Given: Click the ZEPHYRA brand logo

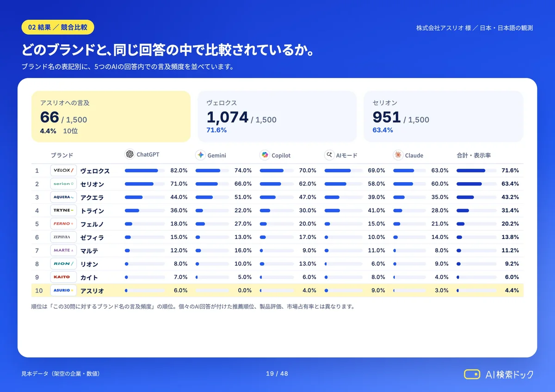Looking at the screenshot, I should click(63, 237).
